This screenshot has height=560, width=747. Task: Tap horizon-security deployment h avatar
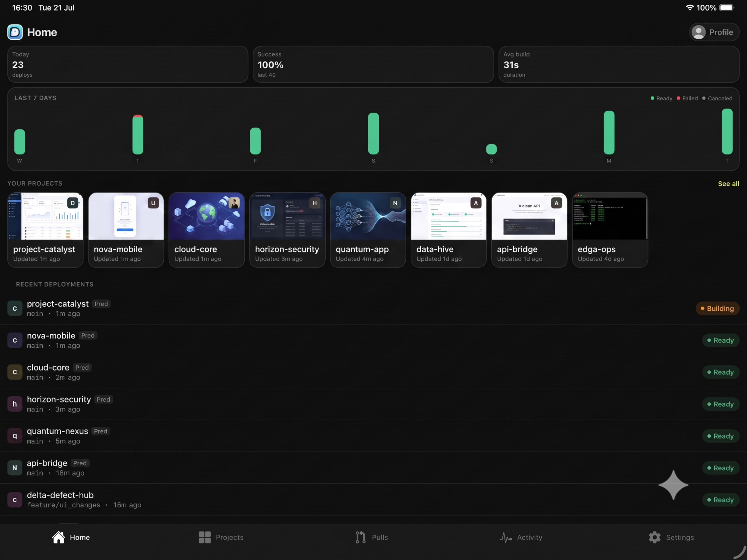pyautogui.click(x=15, y=404)
